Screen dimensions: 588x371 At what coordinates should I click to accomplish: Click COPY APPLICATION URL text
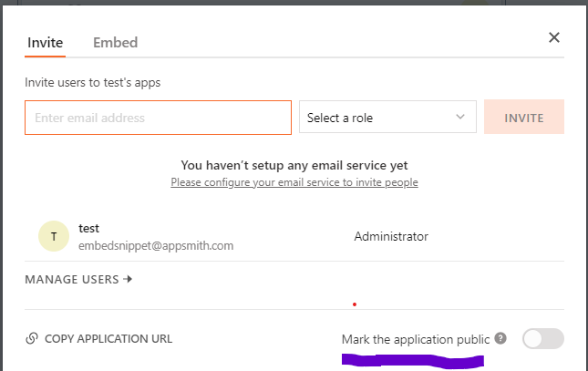coord(108,339)
